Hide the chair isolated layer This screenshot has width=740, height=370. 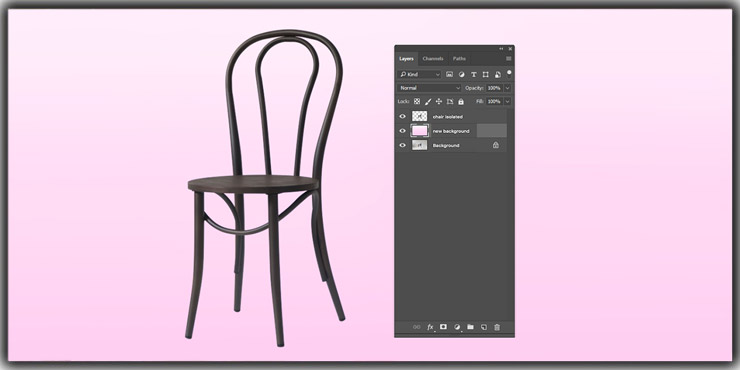(403, 117)
